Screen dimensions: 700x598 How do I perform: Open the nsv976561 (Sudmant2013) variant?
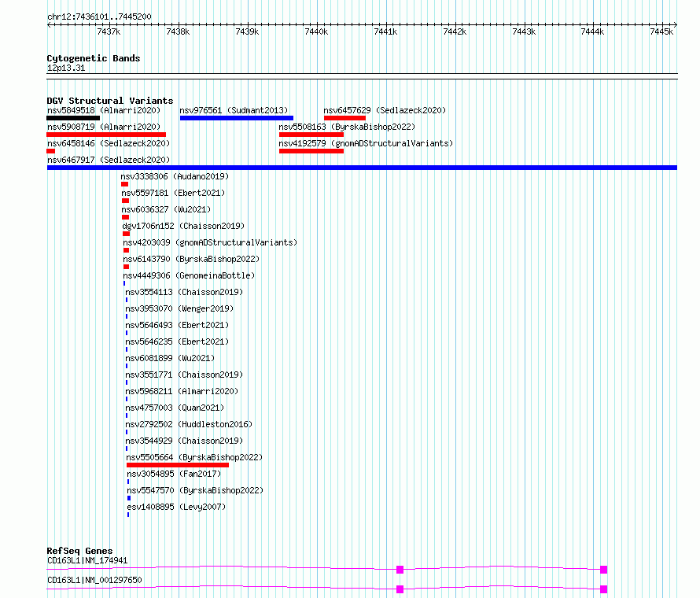tap(234, 110)
